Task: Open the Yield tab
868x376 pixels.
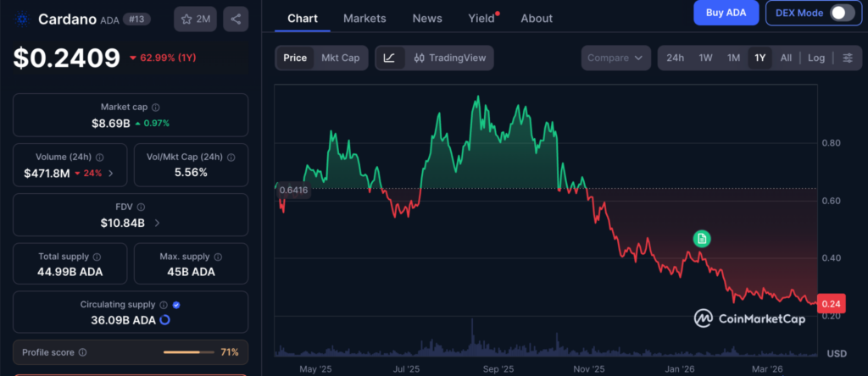Action: pyautogui.click(x=481, y=18)
